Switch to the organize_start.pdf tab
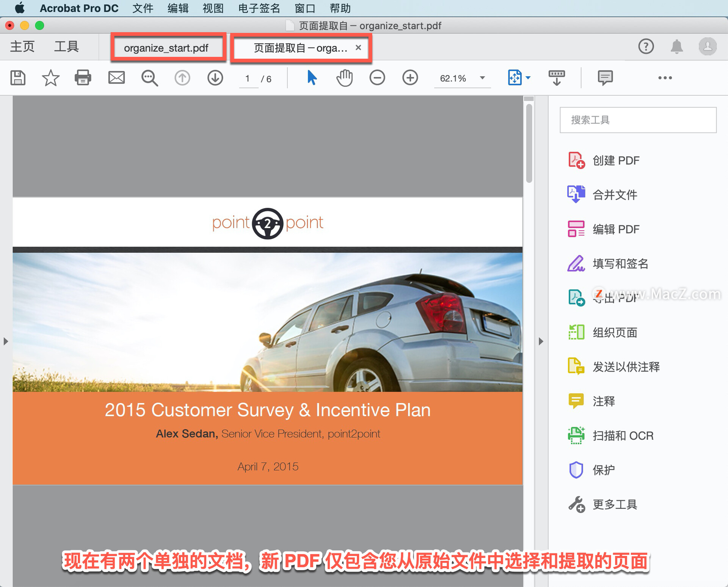The height and width of the screenshot is (587, 728). pyautogui.click(x=166, y=48)
